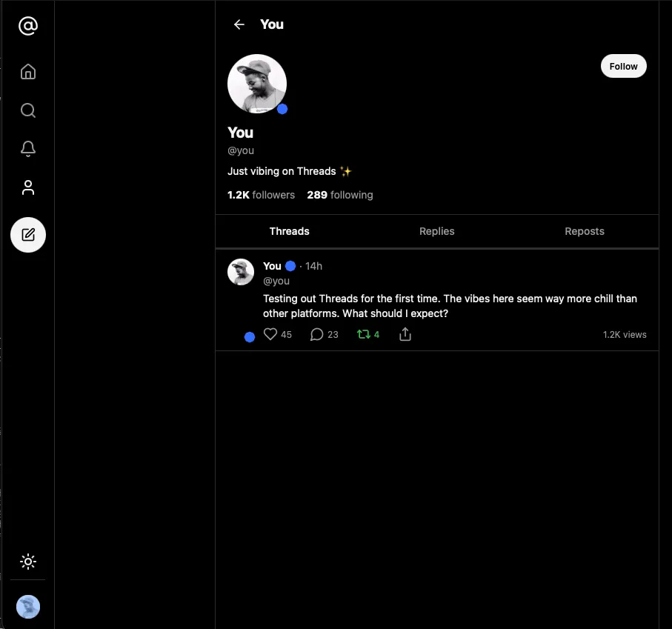Open profile person icon in sidebar
This screenshot has height=629, width=672.
click(28, 187)
